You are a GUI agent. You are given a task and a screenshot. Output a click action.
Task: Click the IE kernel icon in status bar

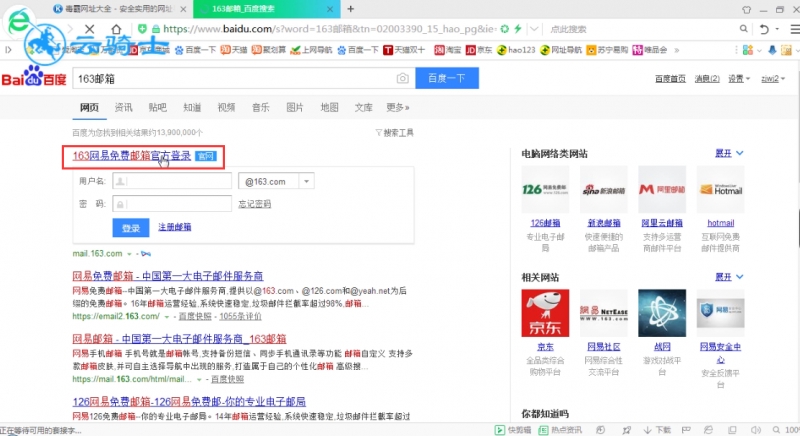click(708, 430)
